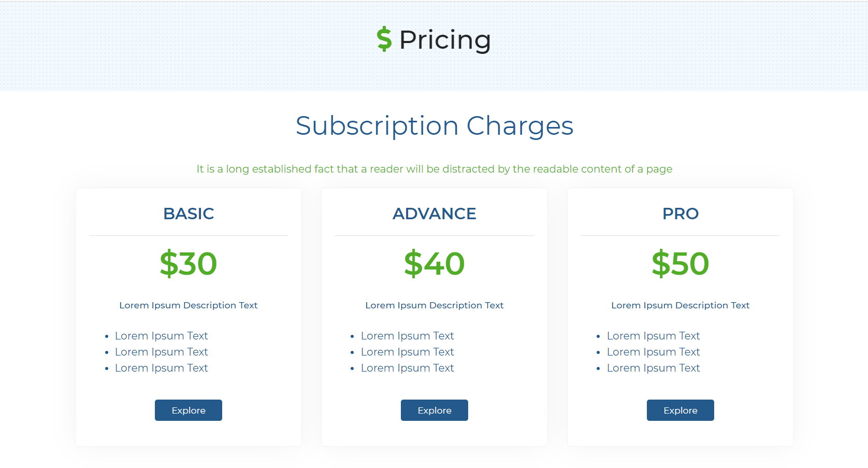Click BASIC plan's first Lorem Ipsum item
This screenshot has height=468, width=868.
162,336
